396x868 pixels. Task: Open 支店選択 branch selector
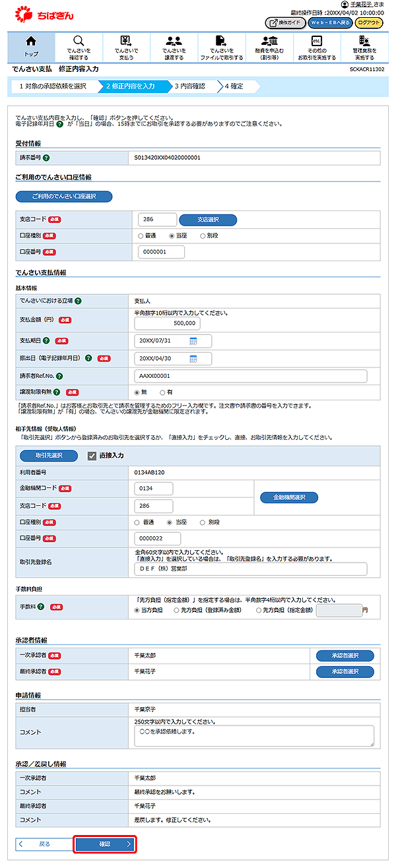207,220
